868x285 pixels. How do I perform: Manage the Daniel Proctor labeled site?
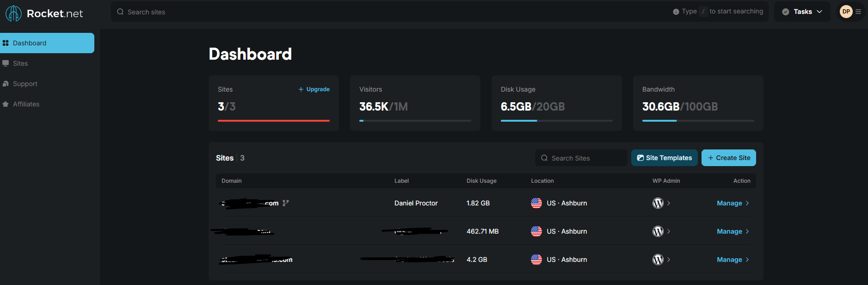pyautogui.click(x=733, y=203)
